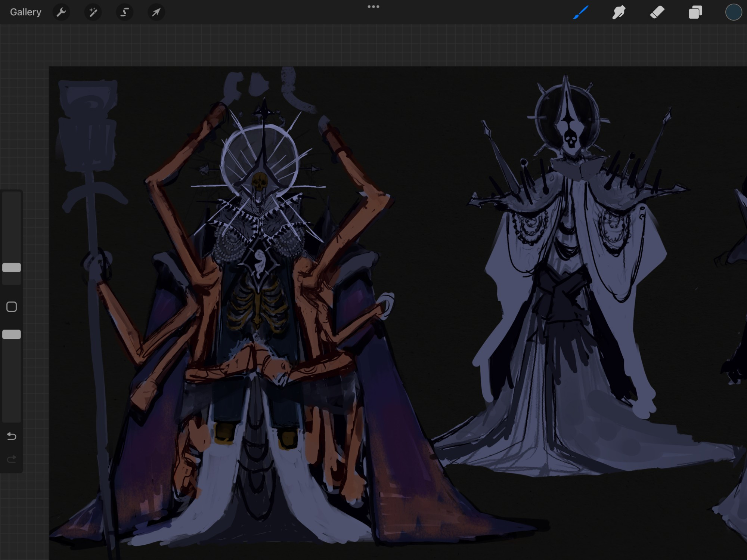Select the Brush tool

click(581, 12)
